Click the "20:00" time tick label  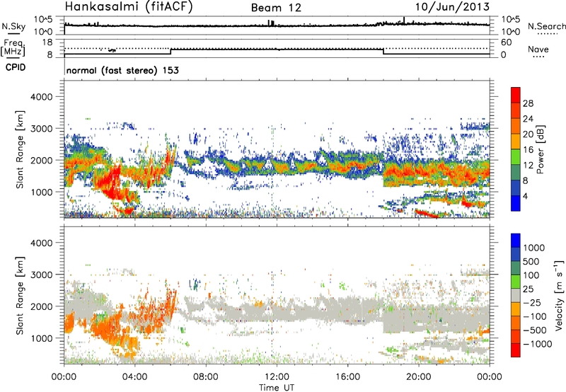pos(418,377)
